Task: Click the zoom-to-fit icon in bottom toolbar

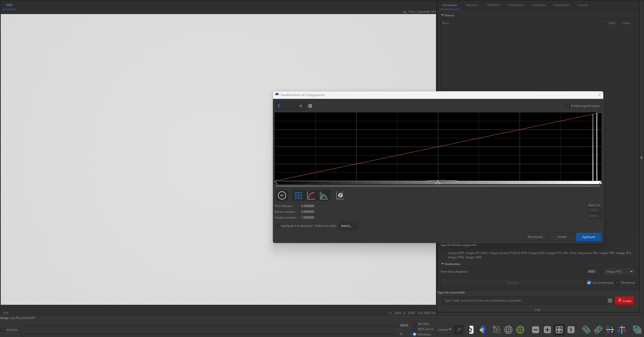Action: 559,329
